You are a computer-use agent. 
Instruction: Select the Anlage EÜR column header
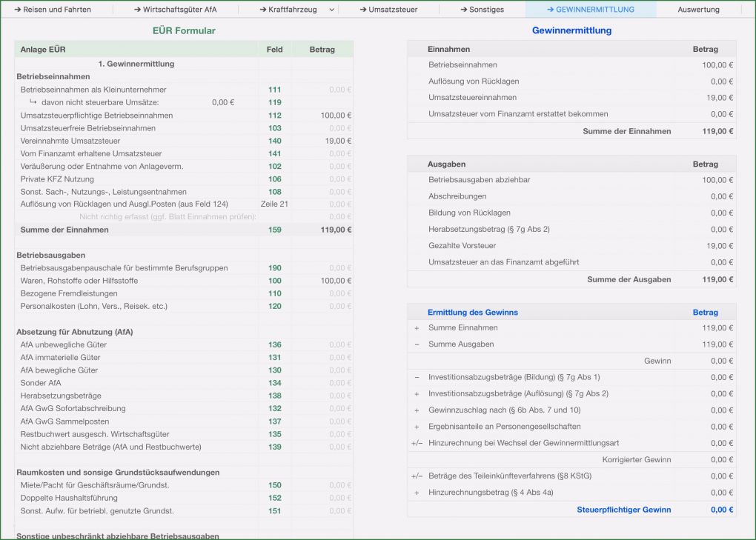pos(43,50)
